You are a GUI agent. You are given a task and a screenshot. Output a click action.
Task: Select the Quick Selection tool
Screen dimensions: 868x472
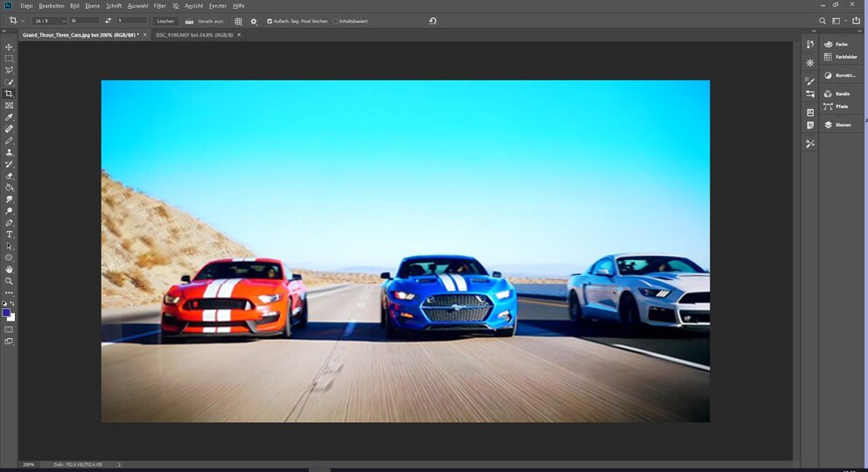(9, 82)
